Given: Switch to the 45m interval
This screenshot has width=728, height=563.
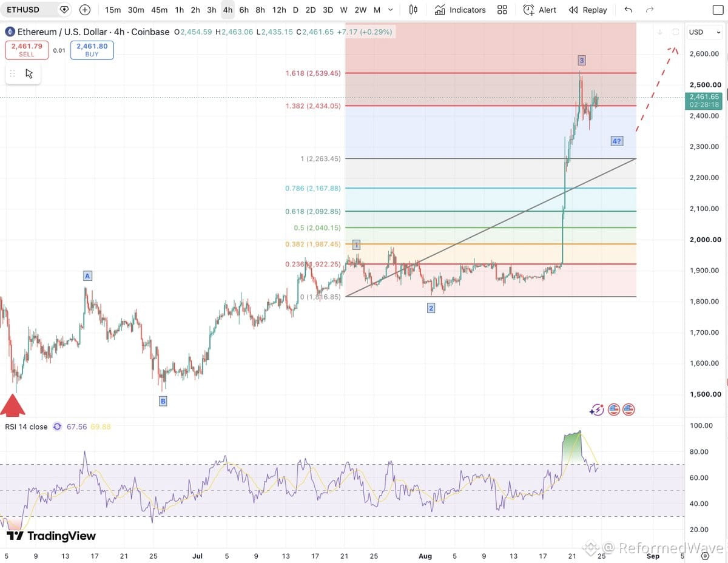Looking at the screenshot, I should [x=160, y=10].
